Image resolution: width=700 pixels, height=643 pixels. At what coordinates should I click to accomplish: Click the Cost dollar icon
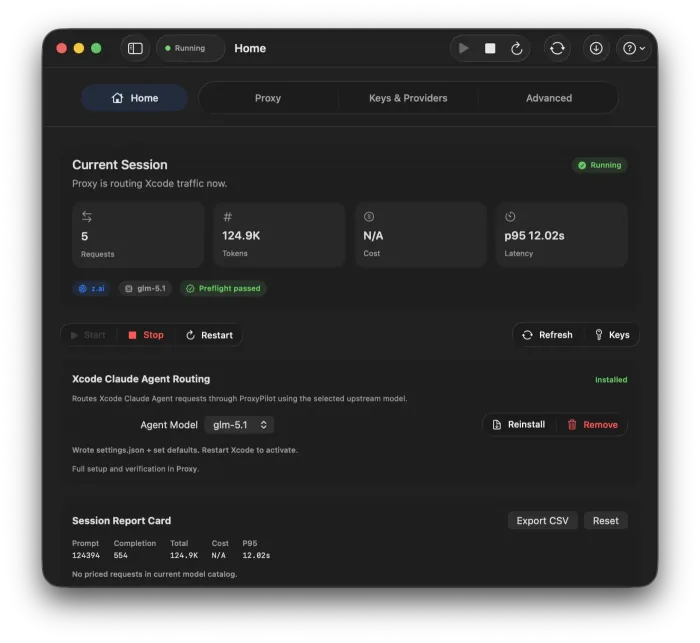point(369,217)
